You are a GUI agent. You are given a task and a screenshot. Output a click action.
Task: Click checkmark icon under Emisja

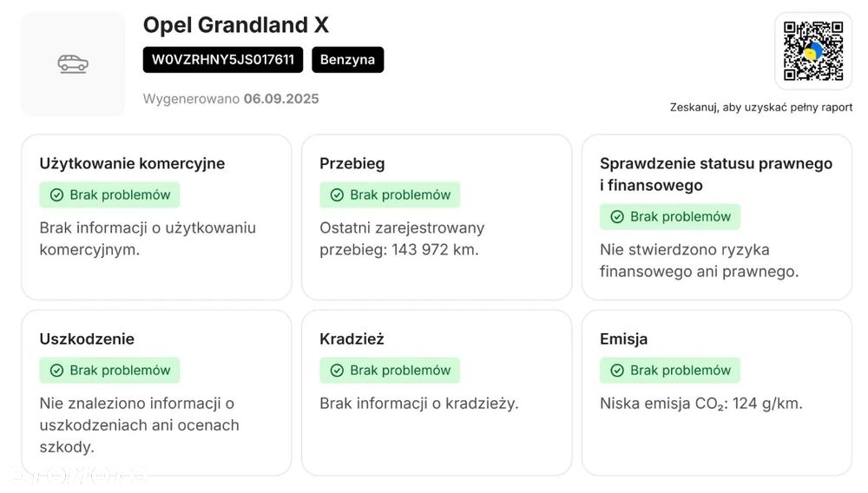pos(617,371)
